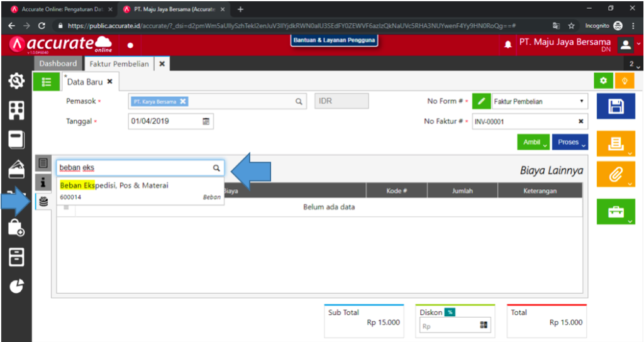Image resolution: width=644 pixels, height=342 pixels.
Task: Expand the open tabs counter dropdown
Action: click(x=634, y=64)
